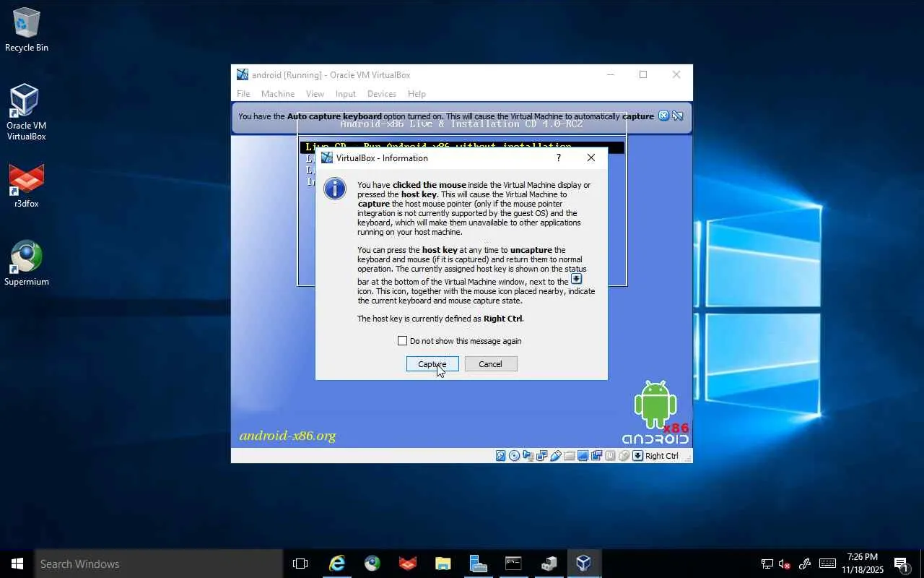Close the android VirtualBox VM window
The image size is (924, 578).
tap(676, 74)
